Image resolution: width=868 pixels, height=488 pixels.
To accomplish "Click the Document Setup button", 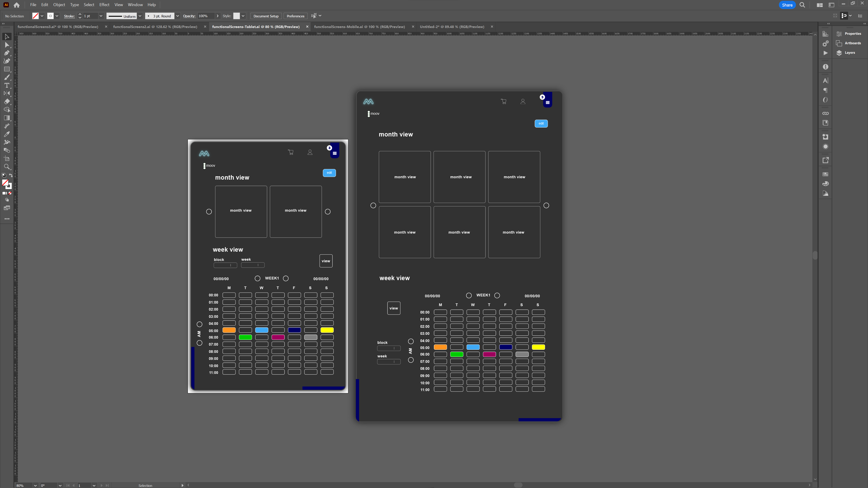I will (x=266, y=16).
